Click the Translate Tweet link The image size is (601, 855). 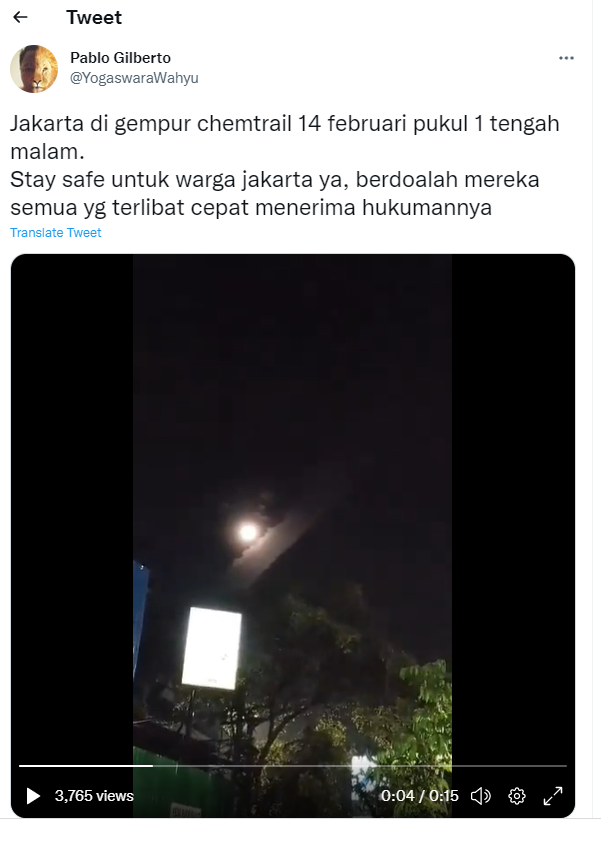tap(56, 233)
